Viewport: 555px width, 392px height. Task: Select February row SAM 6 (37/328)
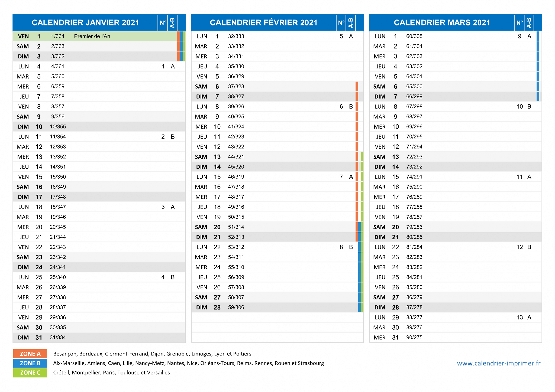[x=277, y=86]
